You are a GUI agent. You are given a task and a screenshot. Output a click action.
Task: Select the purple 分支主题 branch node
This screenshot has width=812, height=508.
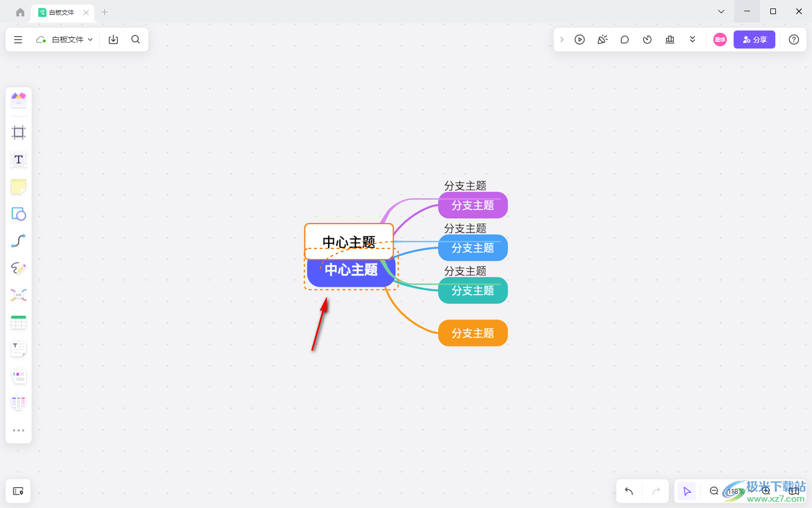[x=473, y=205]
